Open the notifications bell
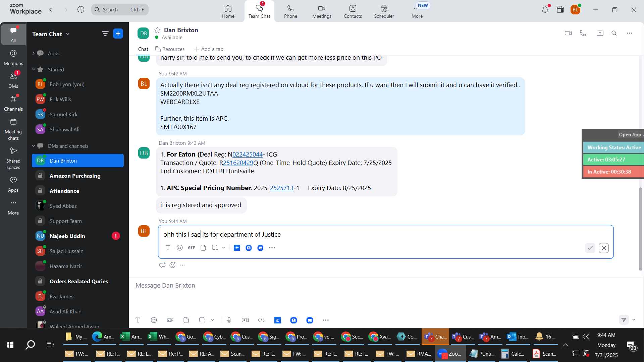The height and width of the screenshot is (362, 644). pos(545,9)
